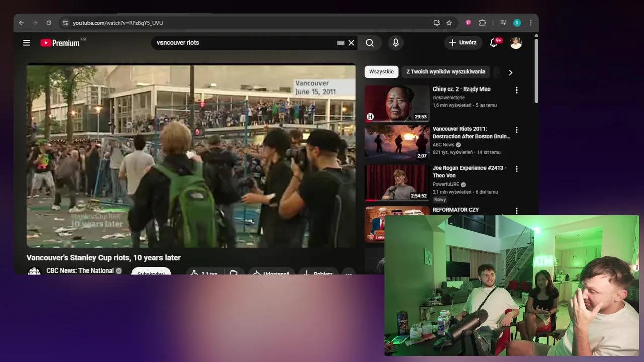
Task: Start voice search with the microphone
Action: [x=396, y=43]
